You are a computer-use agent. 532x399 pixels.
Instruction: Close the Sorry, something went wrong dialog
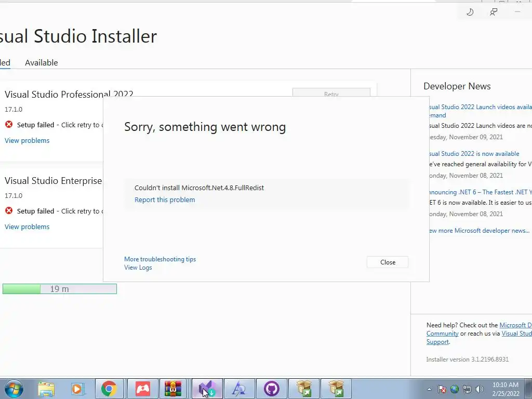tap(388, 262)
